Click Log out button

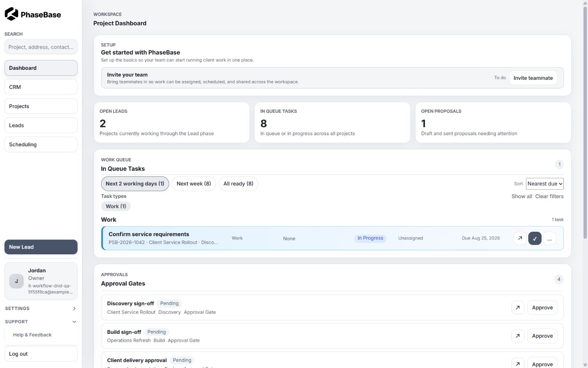pyautogui.click(x=41, y=354)
